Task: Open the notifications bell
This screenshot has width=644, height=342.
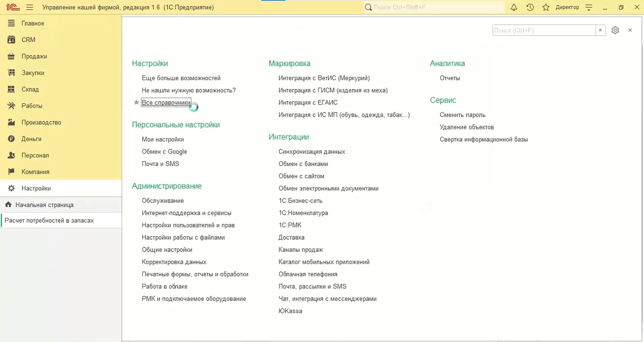Action: pos(514,7)
